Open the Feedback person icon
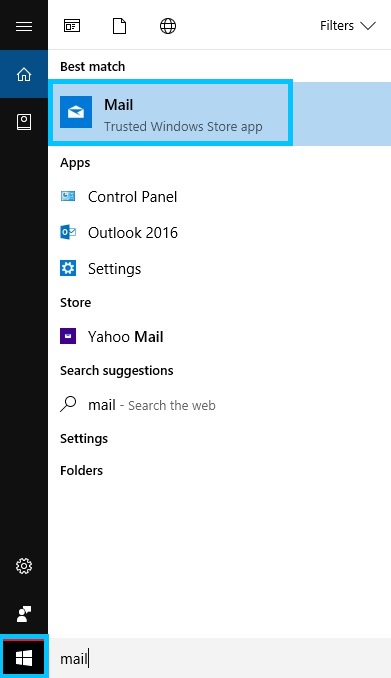 pos(24,614)
